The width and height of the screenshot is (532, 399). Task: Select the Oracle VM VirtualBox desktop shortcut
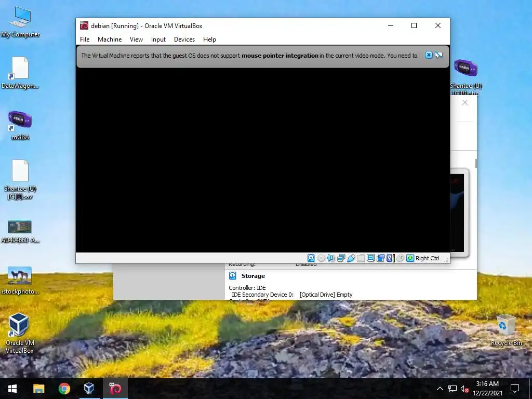(20, 333)
